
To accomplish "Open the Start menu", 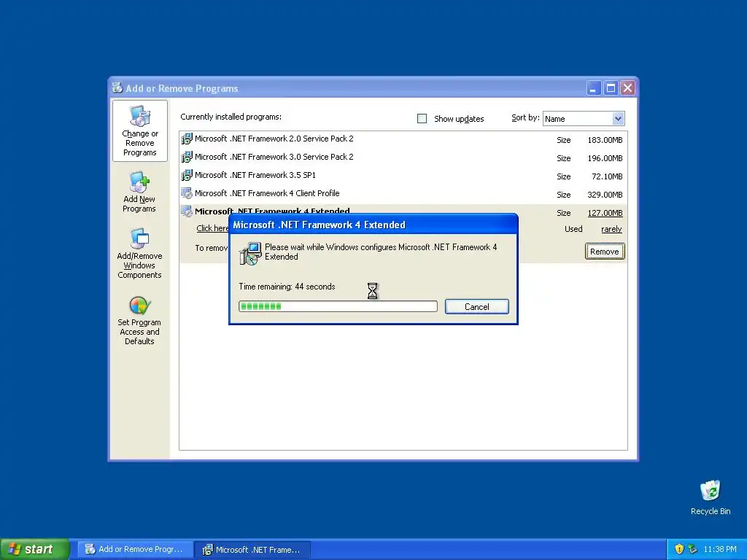I will click(x=34, y=549).
